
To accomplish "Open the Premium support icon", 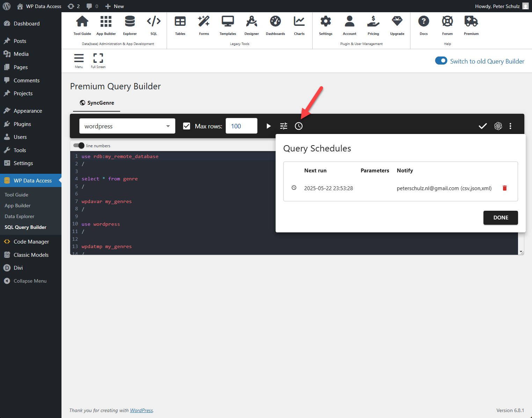I will point(471,22).
